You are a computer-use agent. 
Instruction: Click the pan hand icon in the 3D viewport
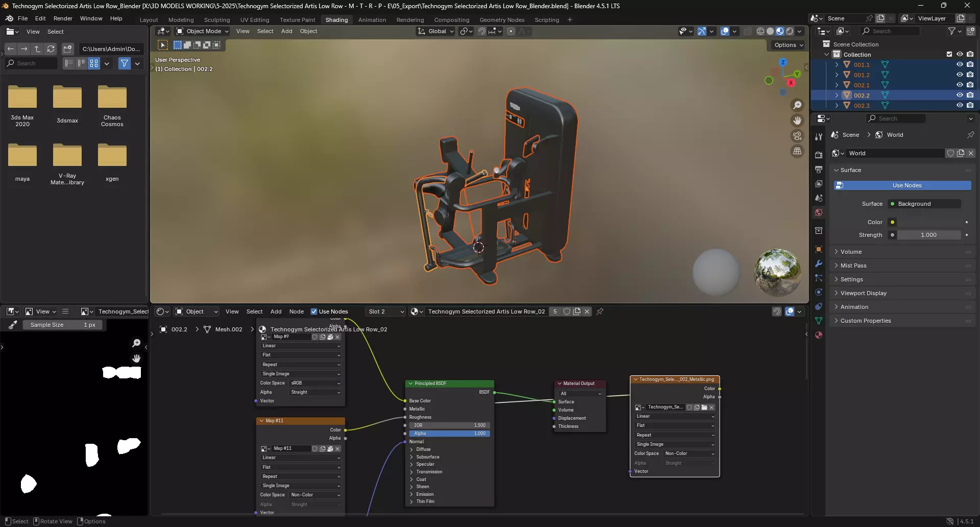click(x=797, y=121)
